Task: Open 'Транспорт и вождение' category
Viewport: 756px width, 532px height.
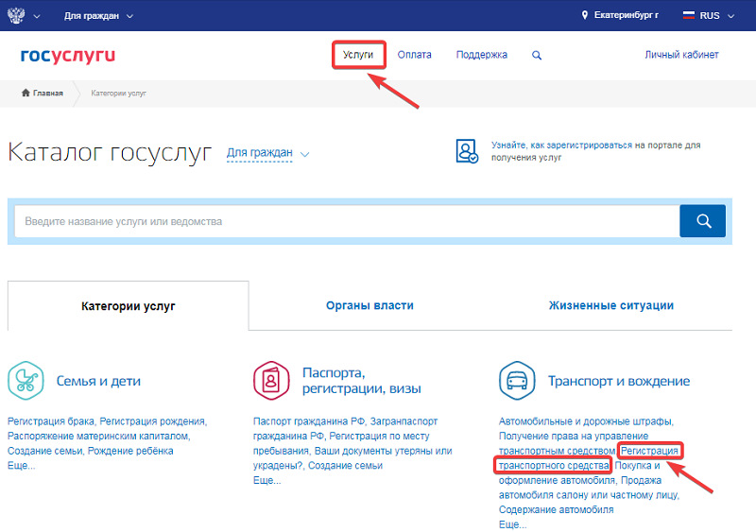Action: click(x=619, y=381)
